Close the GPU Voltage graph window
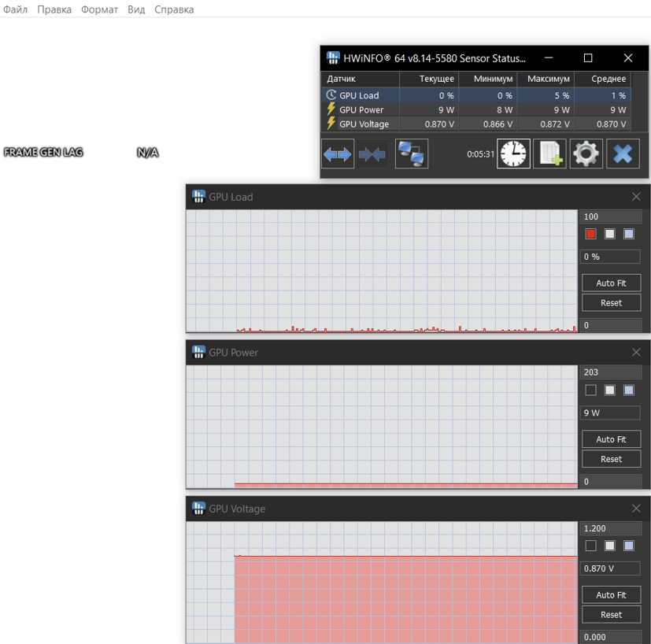Viewport: 651px width, 644px height. [636, 509]
